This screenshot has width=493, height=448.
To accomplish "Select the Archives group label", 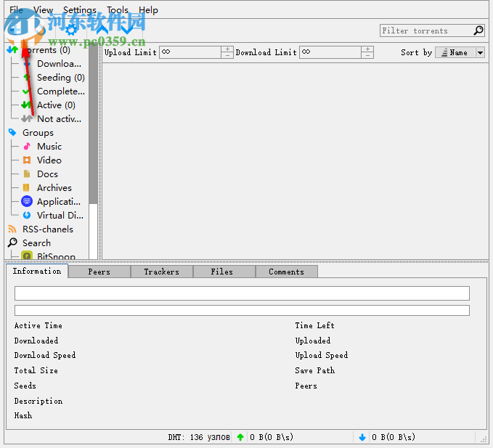I will coord(54,187).
